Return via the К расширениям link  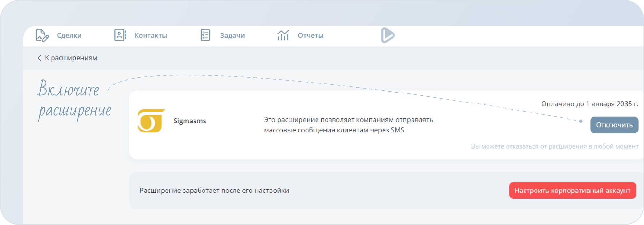point(71,58)
